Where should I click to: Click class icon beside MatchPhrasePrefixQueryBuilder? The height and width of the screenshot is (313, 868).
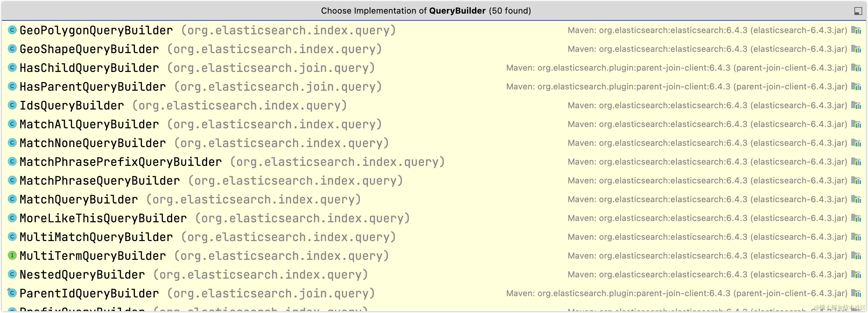pos(12,162)
